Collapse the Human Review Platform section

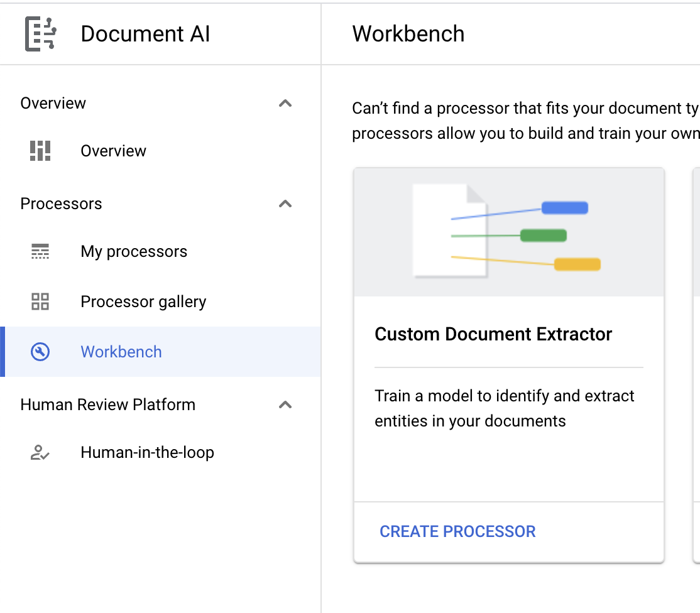click(286, 404)
